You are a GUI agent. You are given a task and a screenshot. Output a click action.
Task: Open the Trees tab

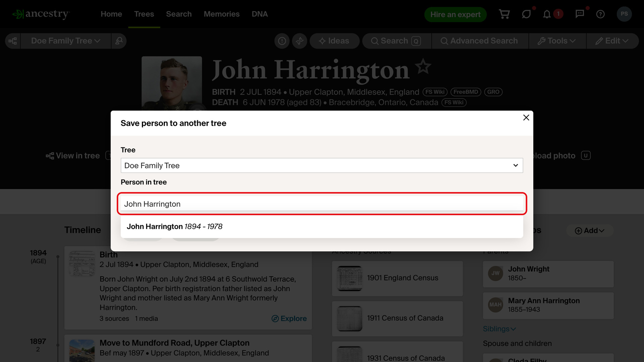[x=144, y=14]
